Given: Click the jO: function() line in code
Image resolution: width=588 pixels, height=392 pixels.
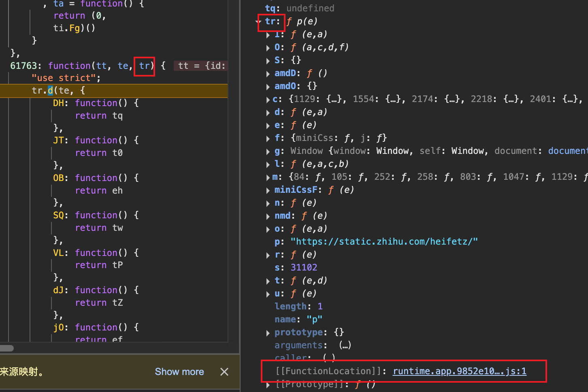Looking at the screenshot, I should 96,327.
